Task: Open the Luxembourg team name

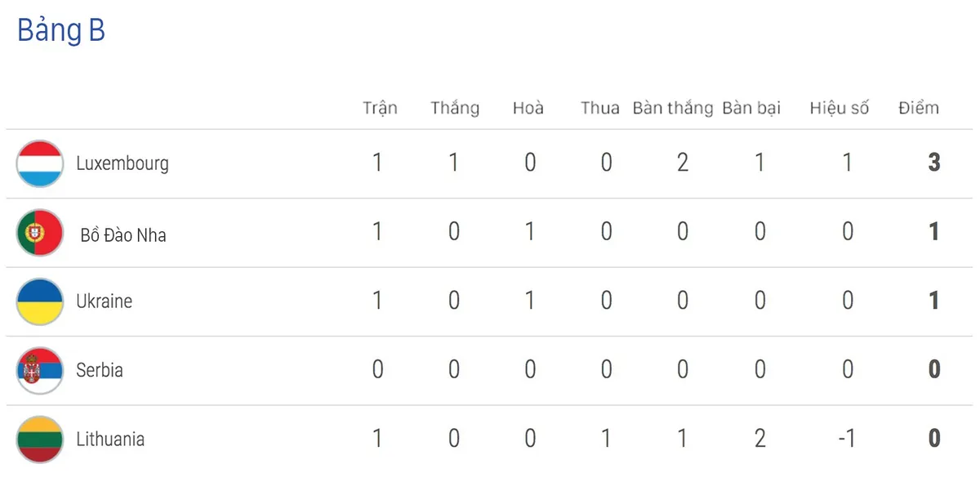Action: point(122,163)
